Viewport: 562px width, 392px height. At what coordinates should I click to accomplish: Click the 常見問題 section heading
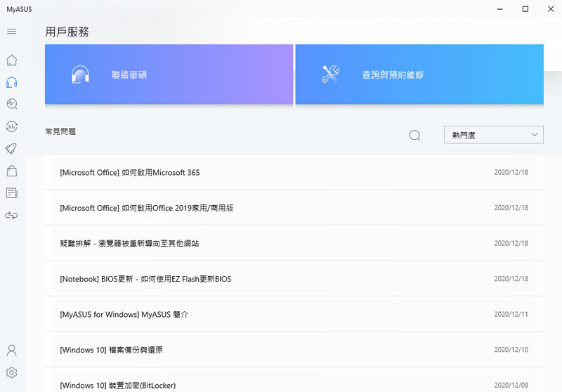click(x=60, y=131)
